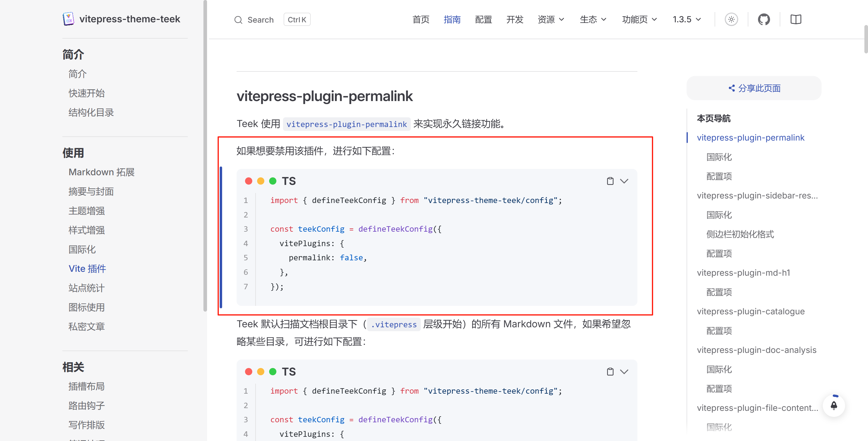Open 摘要与封面 in the sidebar
The height and width of the screenshot is (441, 868).
(x=91, y=192)
